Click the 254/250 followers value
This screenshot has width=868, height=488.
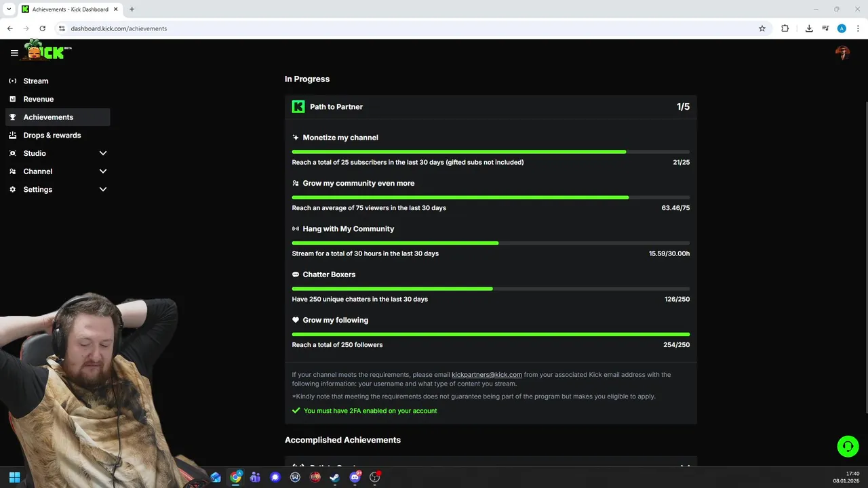click(x=677, y=345)
